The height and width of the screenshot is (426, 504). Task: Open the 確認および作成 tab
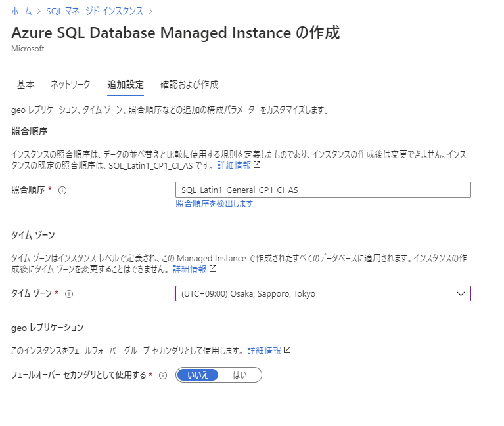point(189,85)
